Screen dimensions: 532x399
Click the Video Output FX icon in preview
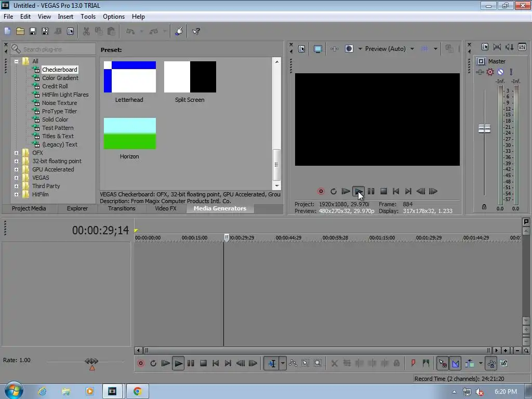point(334,49)
